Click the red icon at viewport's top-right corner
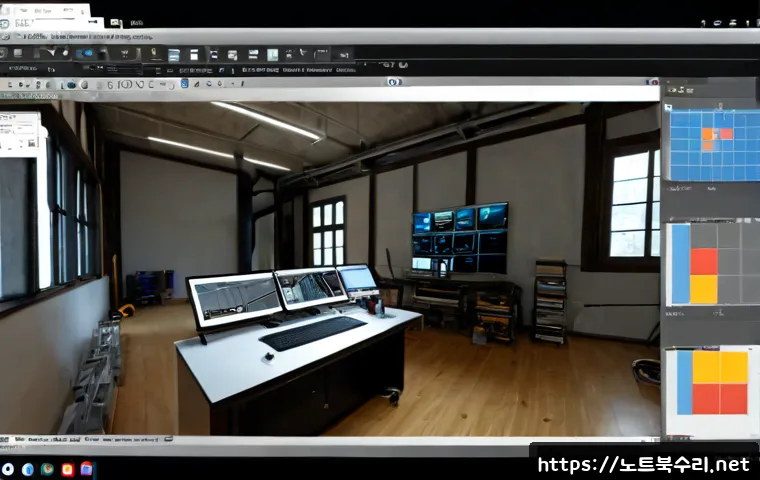Image resolution: width=760 pixels, height=480 pixels. click(x=653, y=82)
